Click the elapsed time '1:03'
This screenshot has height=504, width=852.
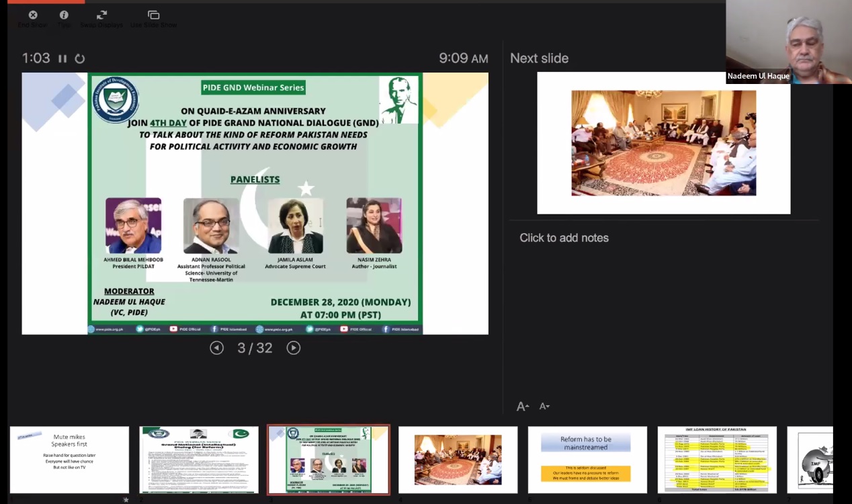point(36,58)
